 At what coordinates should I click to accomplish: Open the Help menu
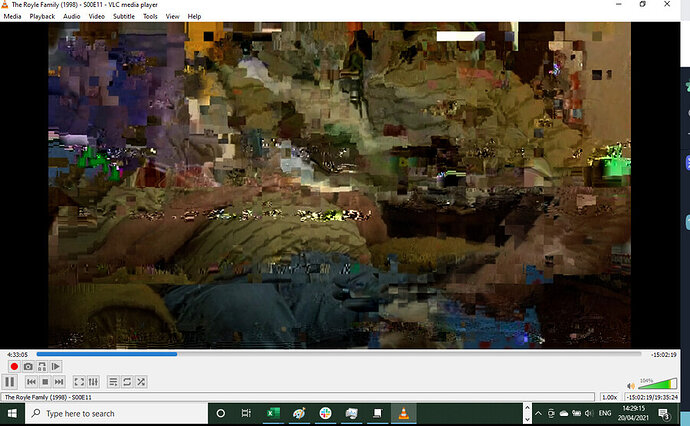tap(194, 16)
